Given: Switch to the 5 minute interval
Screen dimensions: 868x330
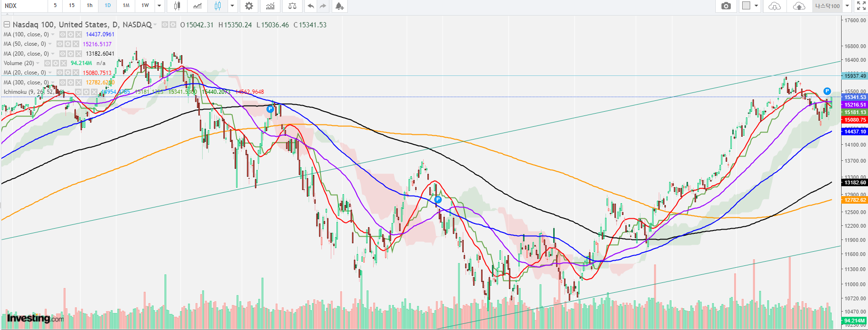Looking at the screenshot, I should [55, 6].
